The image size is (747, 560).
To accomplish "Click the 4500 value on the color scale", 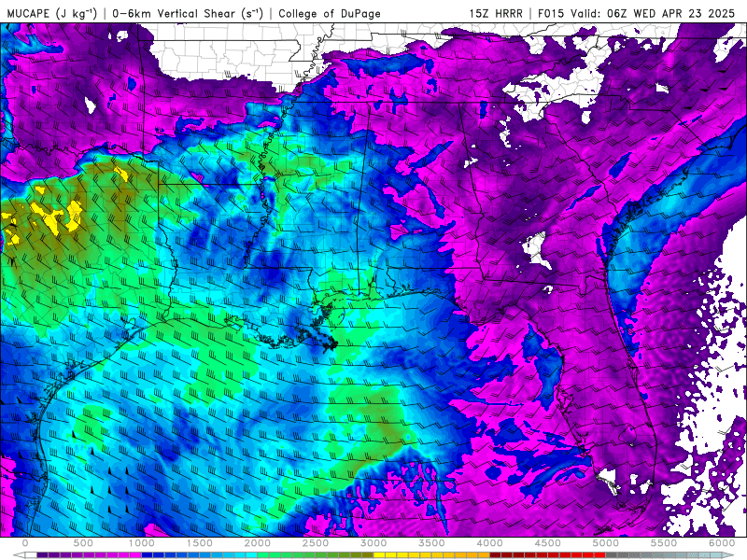I will point(548,543).
